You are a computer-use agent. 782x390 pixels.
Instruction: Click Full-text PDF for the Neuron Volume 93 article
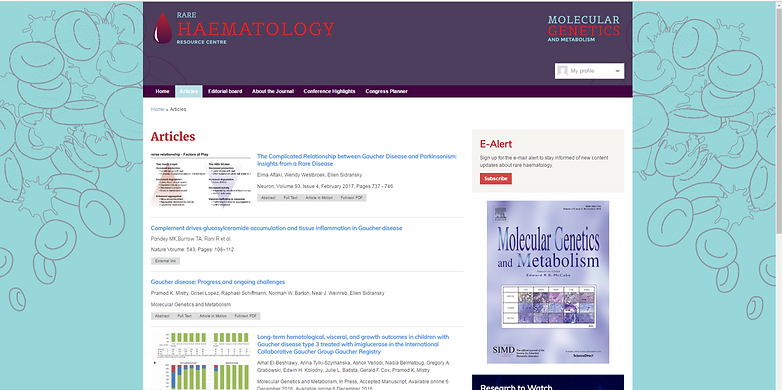click(x=352, y=198)
